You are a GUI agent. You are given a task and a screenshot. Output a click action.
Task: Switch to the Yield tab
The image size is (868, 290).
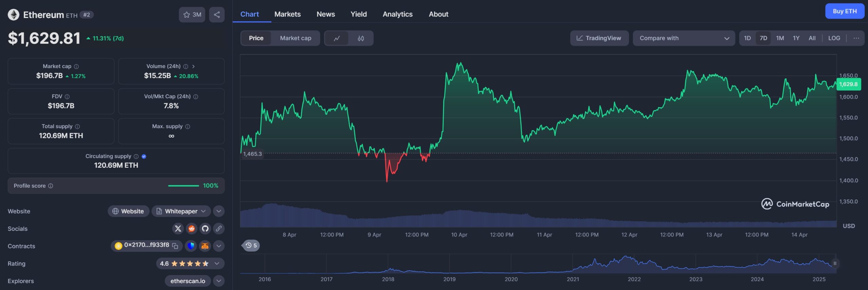[x=358, y=14]
